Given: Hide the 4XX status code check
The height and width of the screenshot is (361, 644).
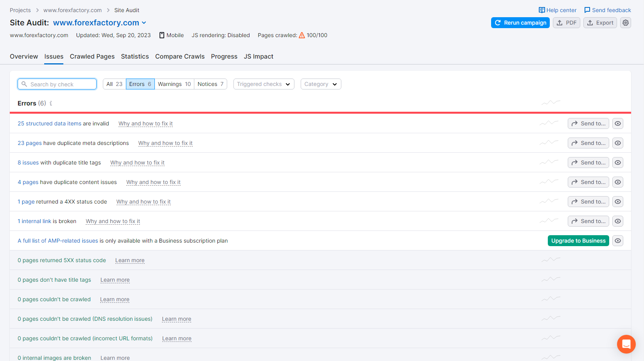Looking at the screenshot, I should pyautogui.click(x=618, y=202).
